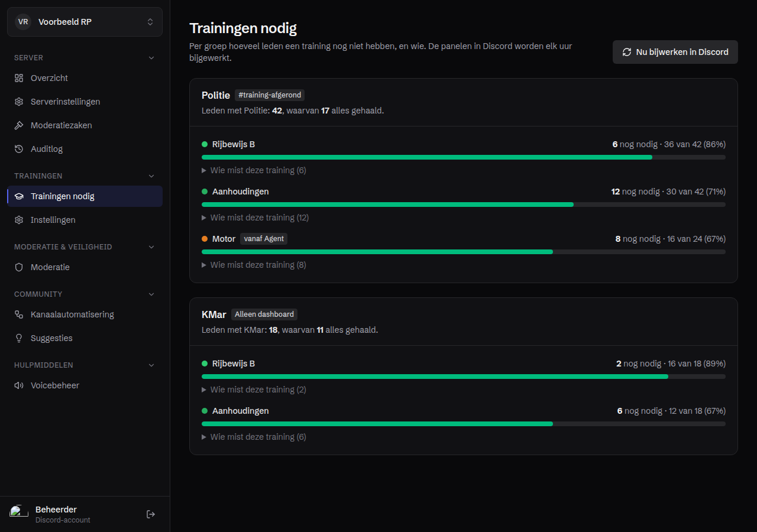Expand 'Wie mist deze training (8)'
Viewport: 757px width, 532px height.
254,265
